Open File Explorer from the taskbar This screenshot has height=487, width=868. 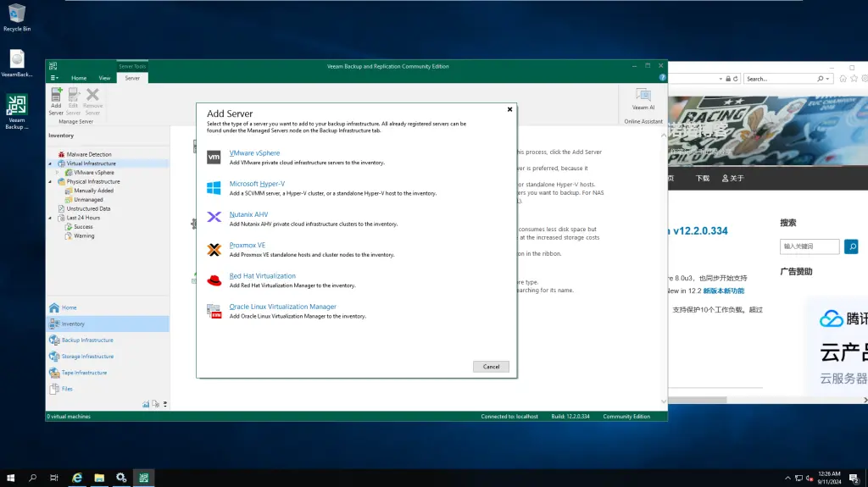(99, 478)
